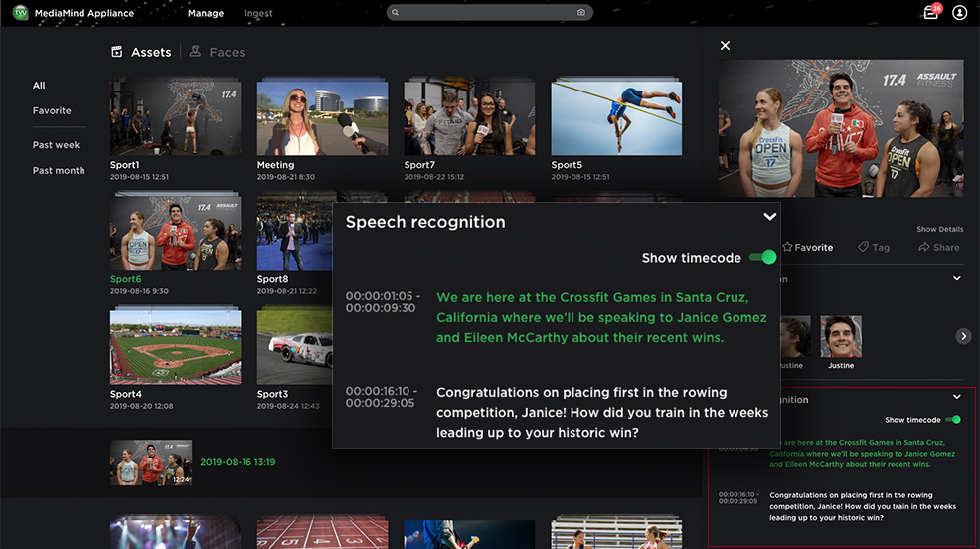The image size is (980, 549).
Task: Select the Past month filter
Action: coord(59,171)
